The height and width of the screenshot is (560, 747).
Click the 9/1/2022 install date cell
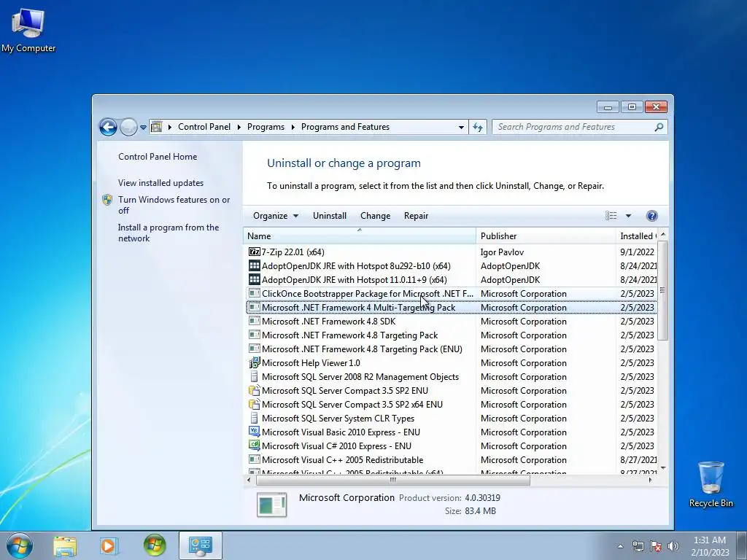[x=637, y=252]
